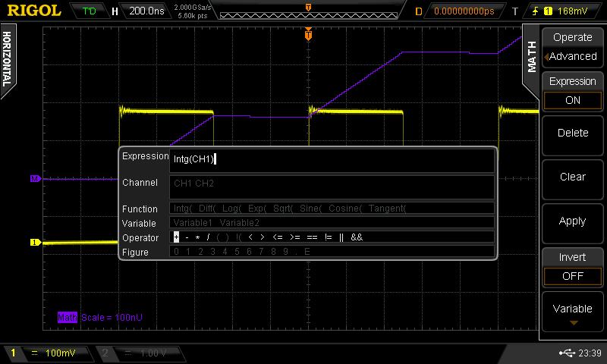Click the USB connection icon

[x=568, y=353]
